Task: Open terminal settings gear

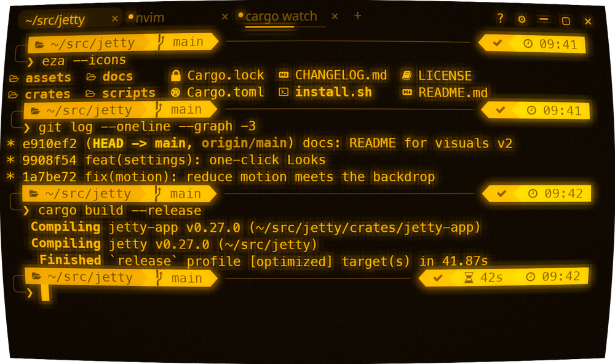Action: [522, 19]
